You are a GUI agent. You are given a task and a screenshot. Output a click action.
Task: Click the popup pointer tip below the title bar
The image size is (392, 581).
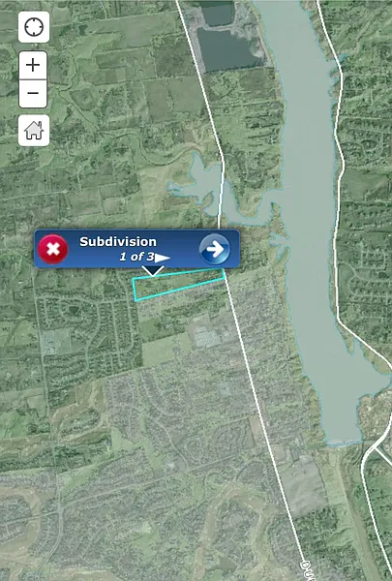[x=153, y=272]
